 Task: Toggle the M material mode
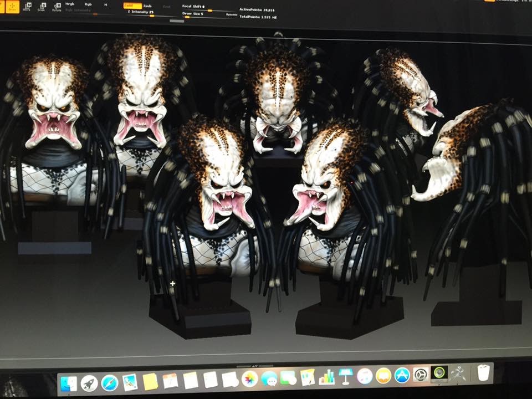point(105,5)
